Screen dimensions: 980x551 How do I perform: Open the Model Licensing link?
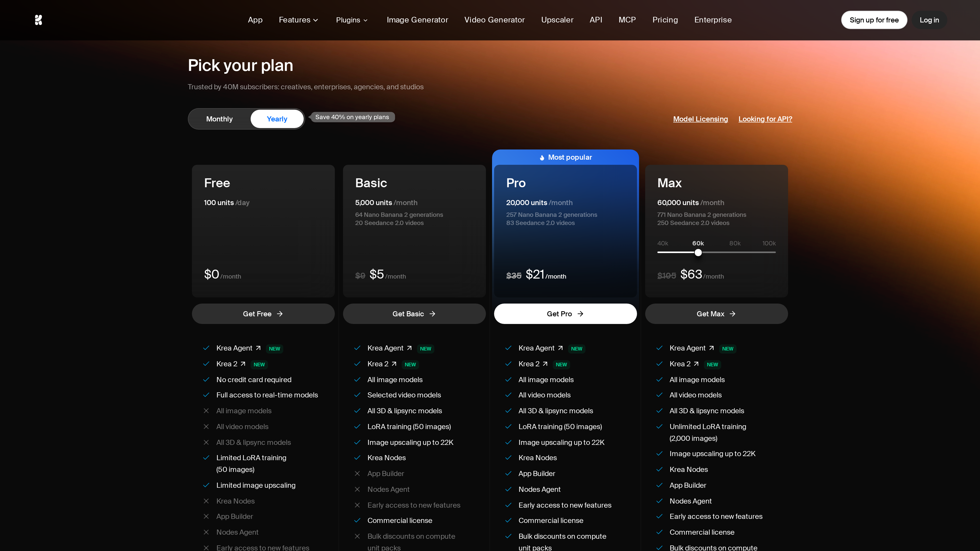(700, 119)
